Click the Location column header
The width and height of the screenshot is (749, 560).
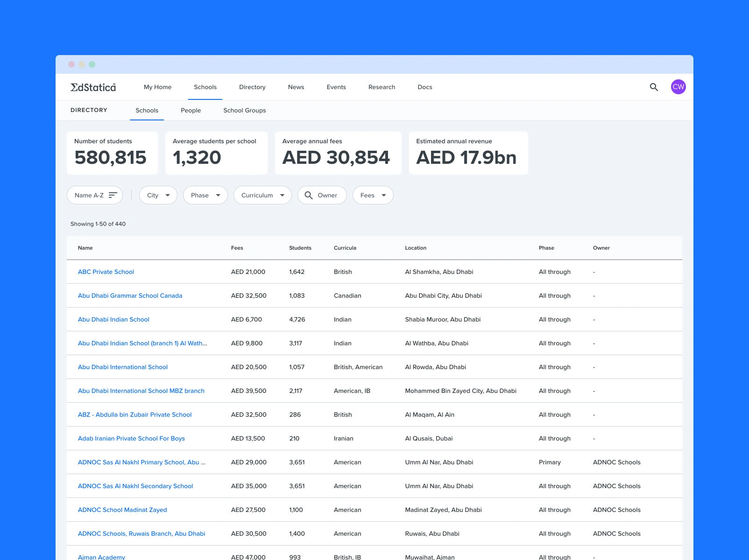click(x=416, y=248)
